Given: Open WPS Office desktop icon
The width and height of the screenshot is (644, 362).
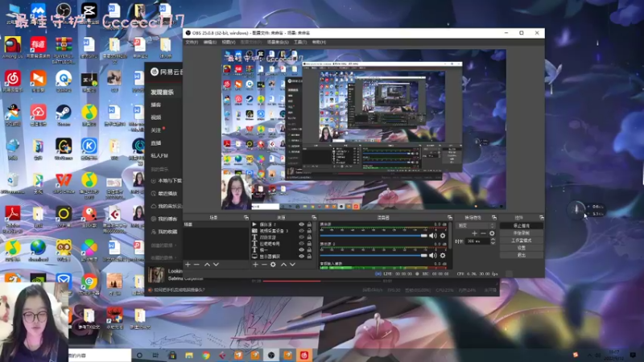Looking at the screenshot, I should click(x=64, y=183).
